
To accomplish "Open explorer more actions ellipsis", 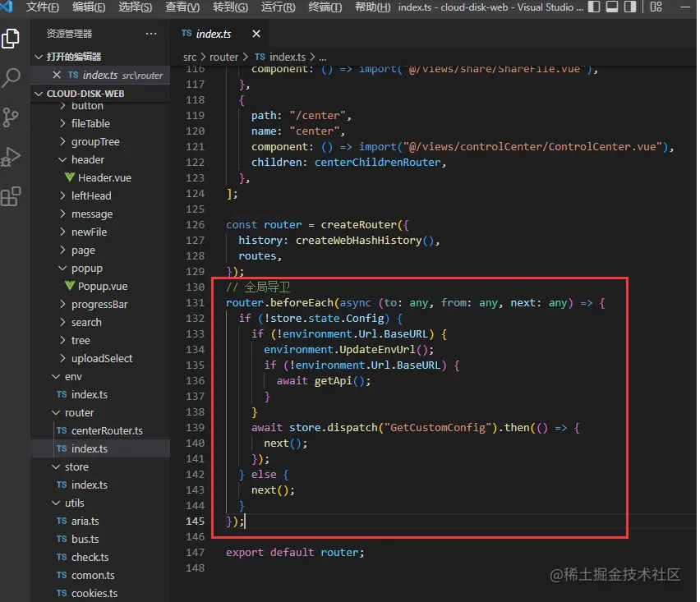I will pos(151,34).
